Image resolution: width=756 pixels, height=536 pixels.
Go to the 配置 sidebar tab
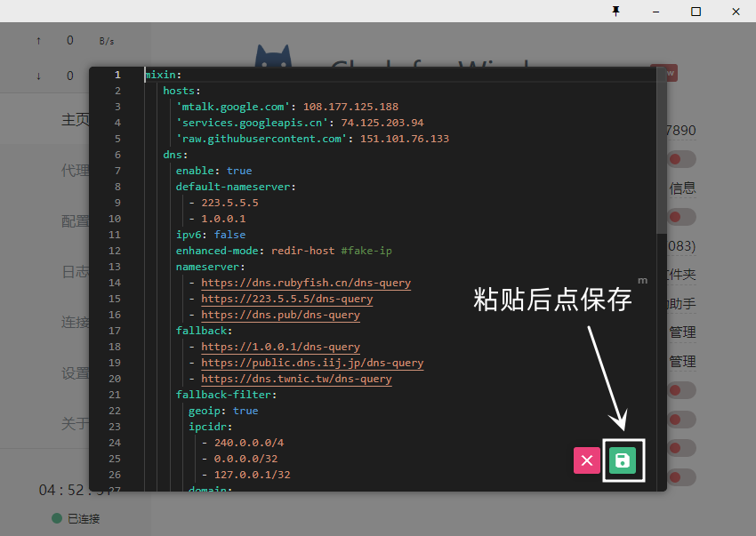click(x=76, y=220)
